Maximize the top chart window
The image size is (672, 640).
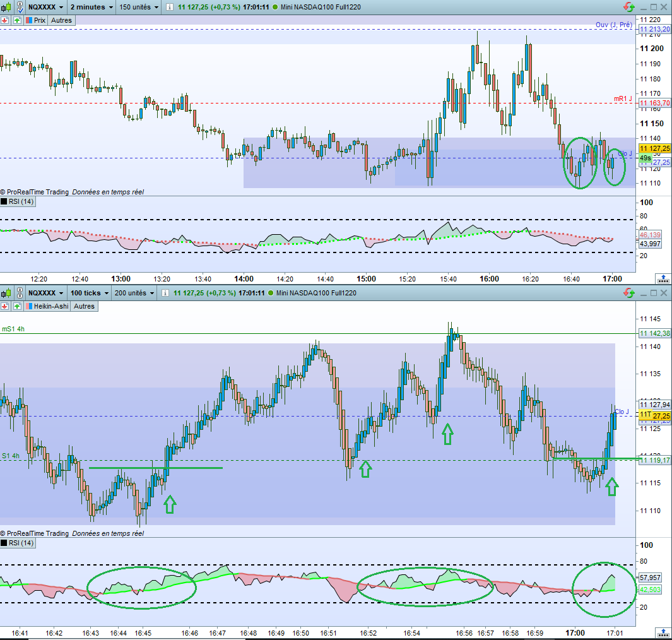pyautogui.click(x=654, y=7)
